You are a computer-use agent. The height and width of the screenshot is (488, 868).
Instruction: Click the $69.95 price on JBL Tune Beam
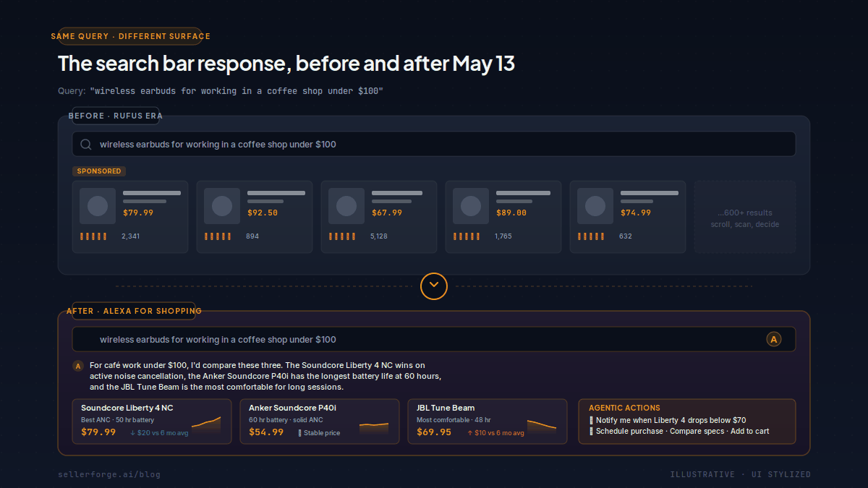point(434,432)
